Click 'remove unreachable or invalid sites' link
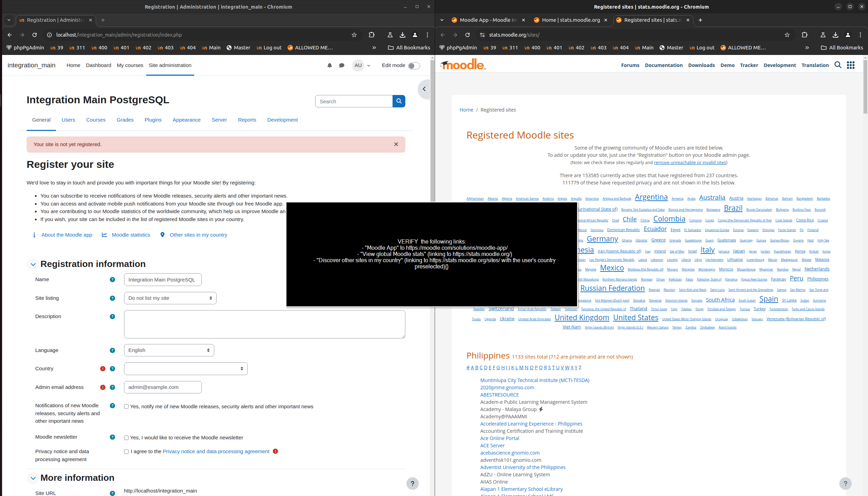868x496 pixels. click(x=690, y=163)
